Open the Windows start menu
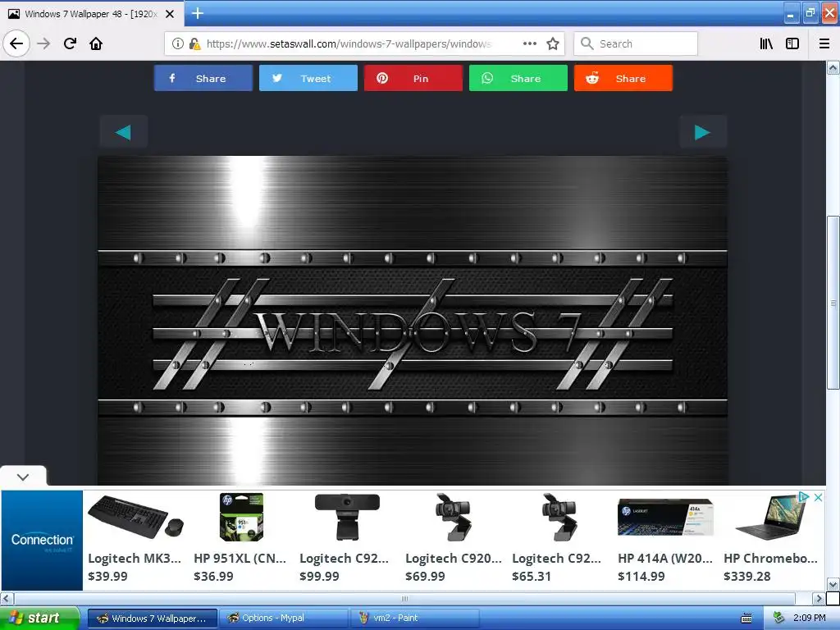Screen dimensions: 840x630 [39, 618]
